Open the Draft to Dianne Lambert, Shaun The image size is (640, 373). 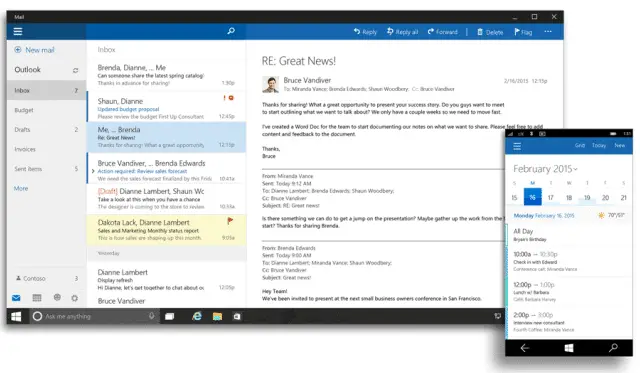click(x=166, y=198)
